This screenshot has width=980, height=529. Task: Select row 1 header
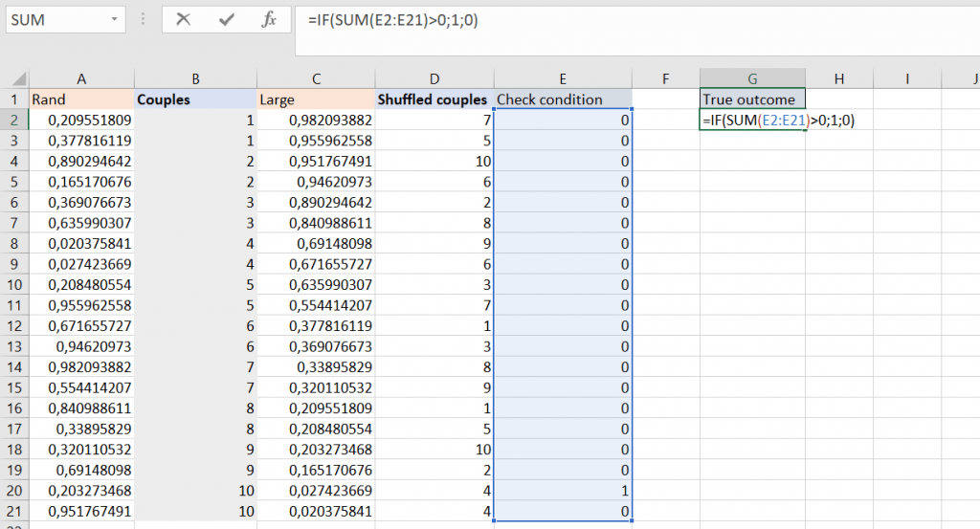pos(14,99)
